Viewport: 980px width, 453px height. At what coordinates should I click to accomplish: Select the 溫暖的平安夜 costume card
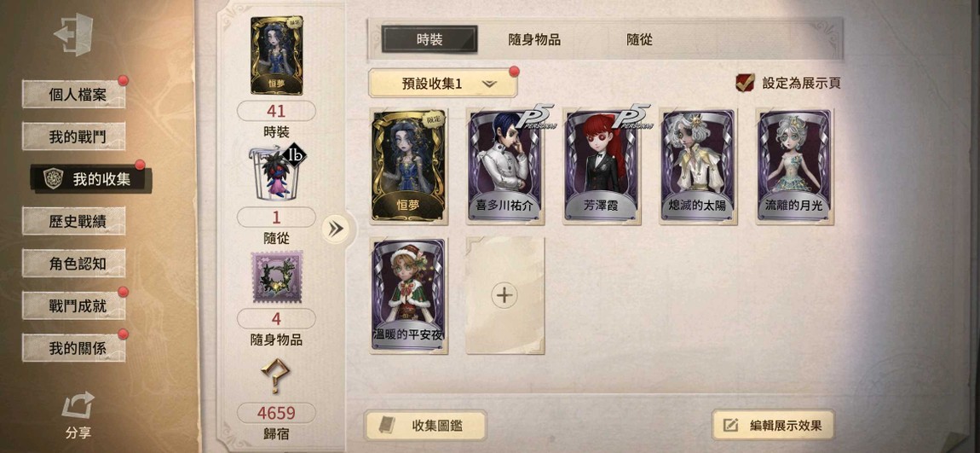point(409,295)
